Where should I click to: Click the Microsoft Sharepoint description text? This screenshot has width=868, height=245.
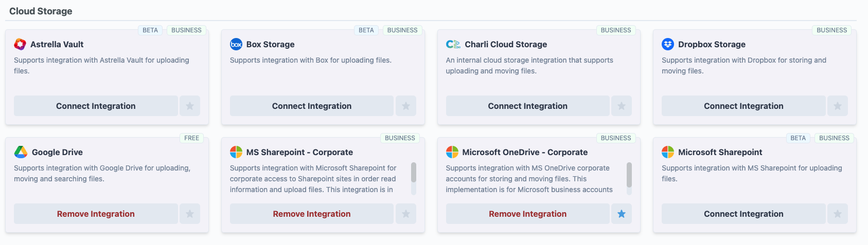[752, 173]
